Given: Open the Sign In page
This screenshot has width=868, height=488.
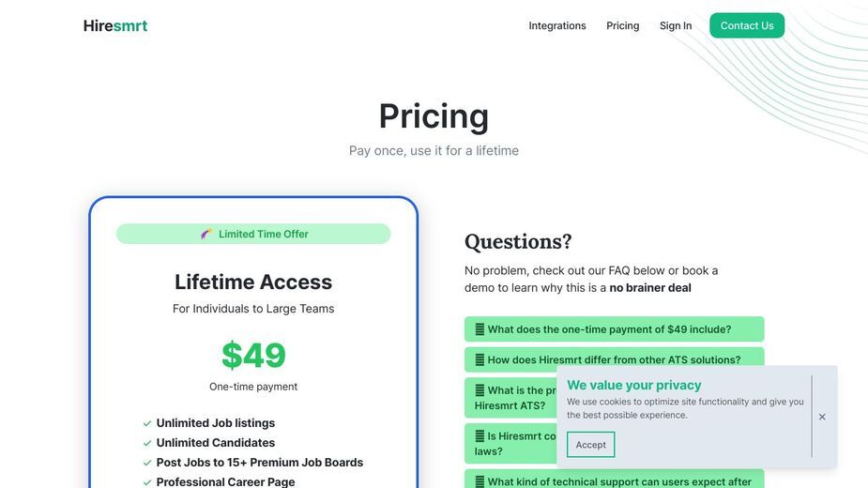Looking at the screenshot, I should (x=676, y=26).
